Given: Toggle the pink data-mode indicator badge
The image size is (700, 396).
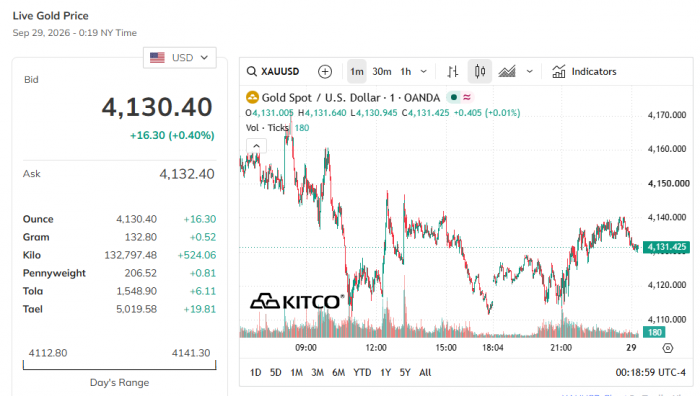Looking at the screenshot, I should point(467,97).
